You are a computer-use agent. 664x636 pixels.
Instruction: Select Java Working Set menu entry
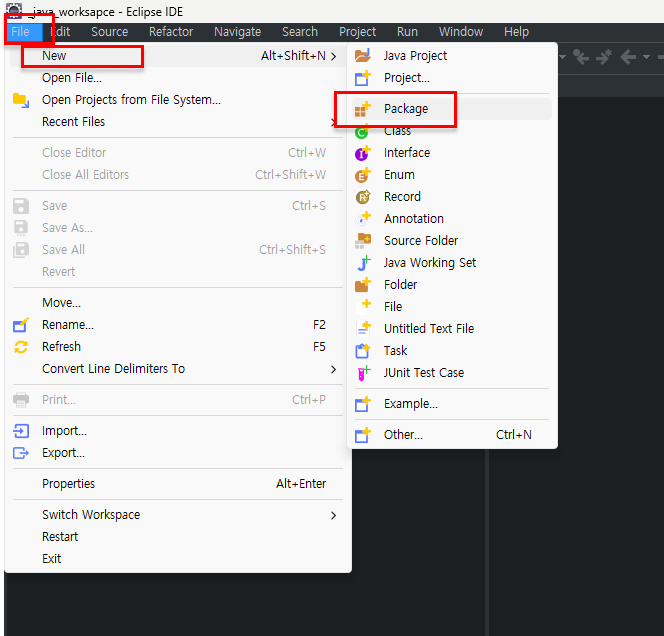click(x=452, y=263)
